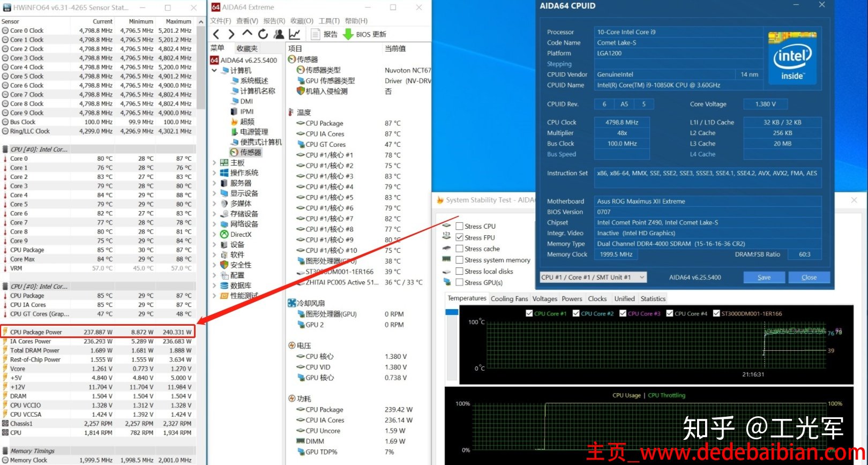The height and width of the screenshot is (465, 868).
Task: Click the thermometer icon beside 温度
Action: tap(291, 112)
